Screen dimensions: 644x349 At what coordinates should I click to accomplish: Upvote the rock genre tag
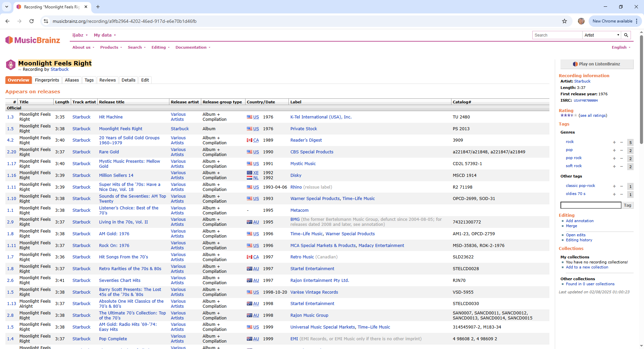click(614, 142)
